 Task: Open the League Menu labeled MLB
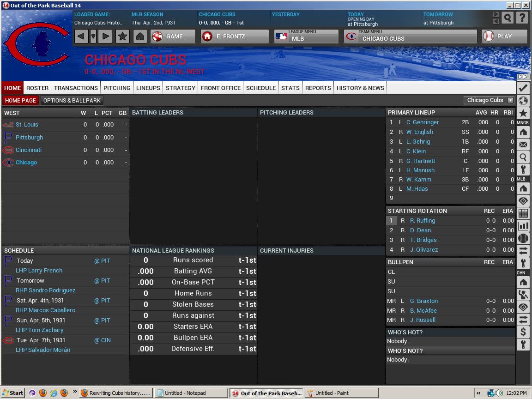coord(306,35)
